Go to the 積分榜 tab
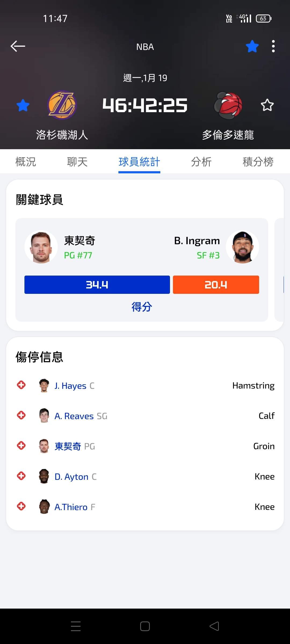This screenshot has width=290, height=644. [258, 162]
